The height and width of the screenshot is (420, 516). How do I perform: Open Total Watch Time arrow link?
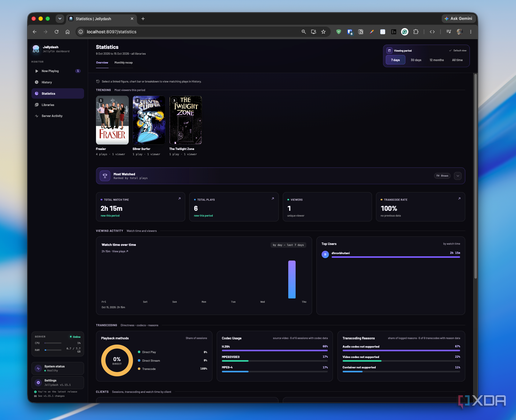[x=179, y=199]
